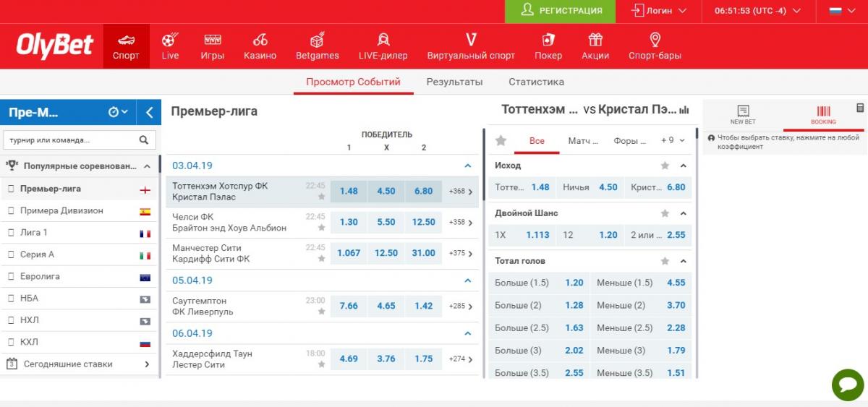868x407 pixels.
Task: Collapse the Исход market
Action: 684,166
